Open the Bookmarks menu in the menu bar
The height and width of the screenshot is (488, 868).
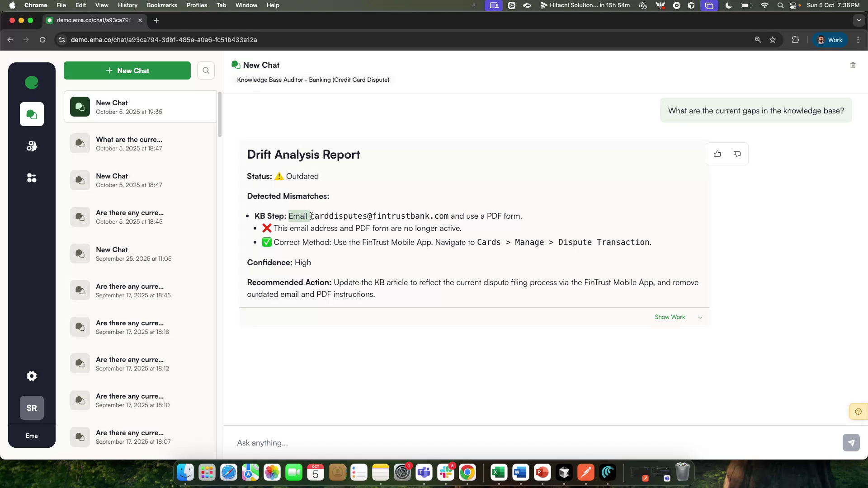(x=161, y=5)
